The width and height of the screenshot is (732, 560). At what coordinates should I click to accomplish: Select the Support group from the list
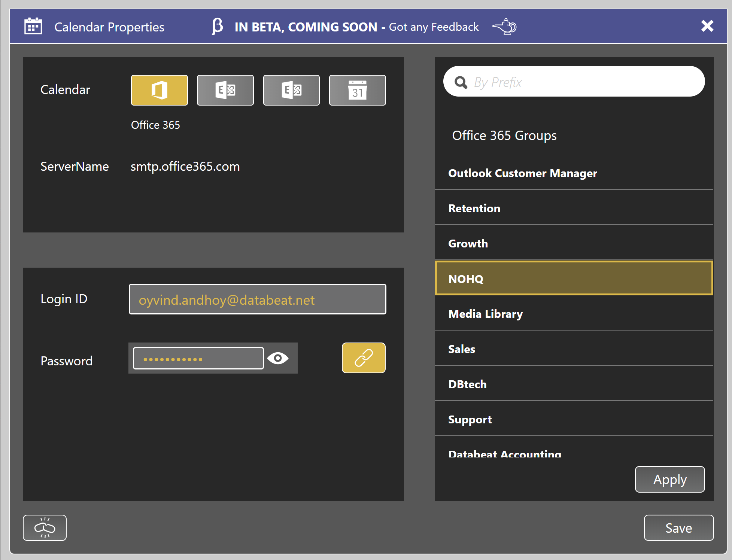tap(573, 419)
